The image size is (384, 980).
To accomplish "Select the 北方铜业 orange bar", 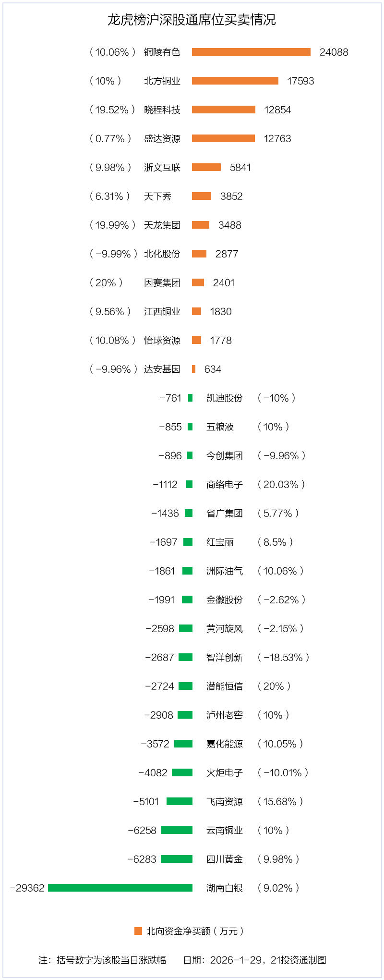I will click(235, 81).
